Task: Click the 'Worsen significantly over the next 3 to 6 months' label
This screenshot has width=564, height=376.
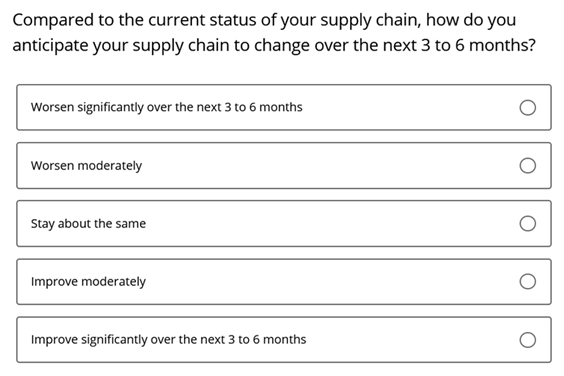Action: (167, 107)
